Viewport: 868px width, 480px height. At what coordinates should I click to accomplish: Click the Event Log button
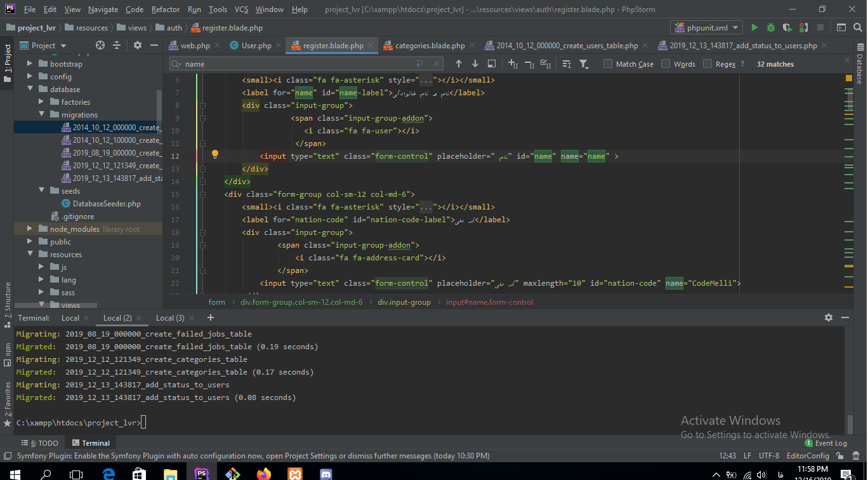826,443
